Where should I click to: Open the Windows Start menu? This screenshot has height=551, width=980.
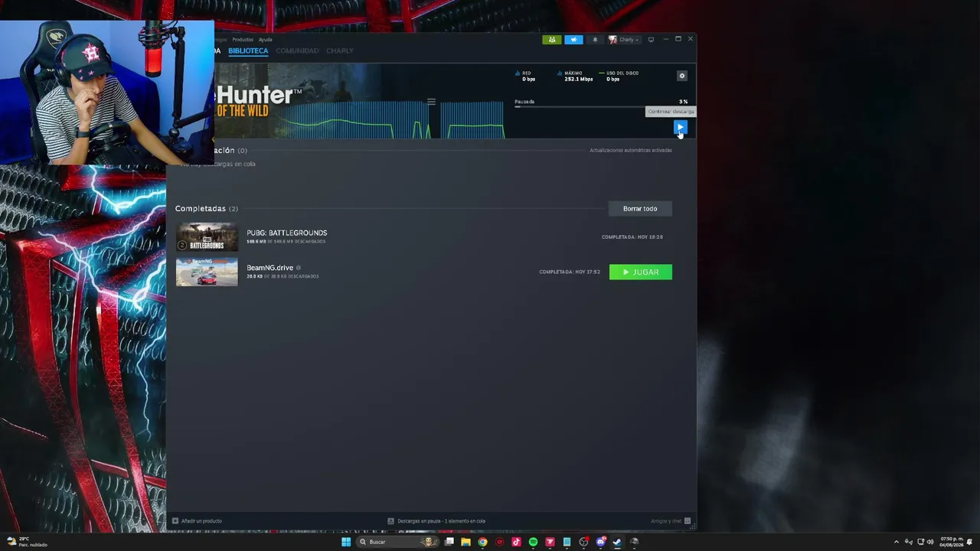click(346, 542)
